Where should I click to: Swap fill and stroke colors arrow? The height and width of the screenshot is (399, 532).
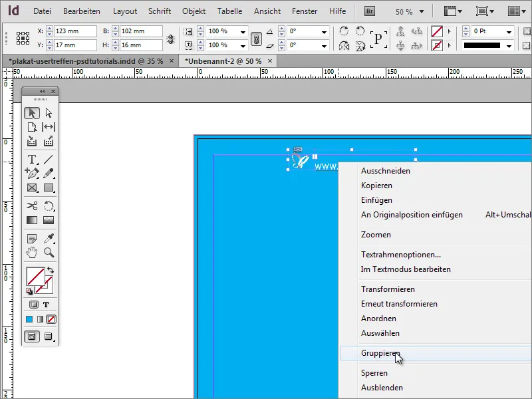[51, 270]
